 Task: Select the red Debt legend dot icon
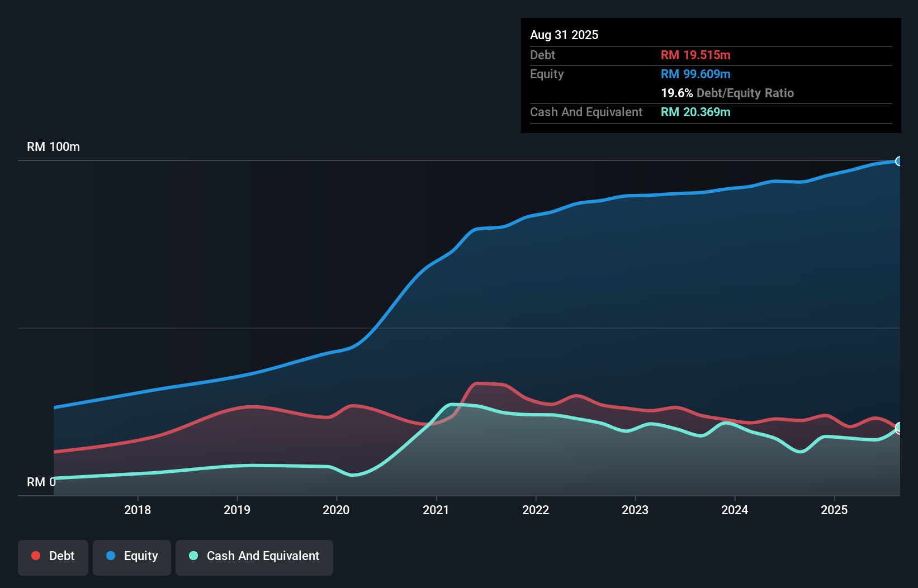pos(36,556)
